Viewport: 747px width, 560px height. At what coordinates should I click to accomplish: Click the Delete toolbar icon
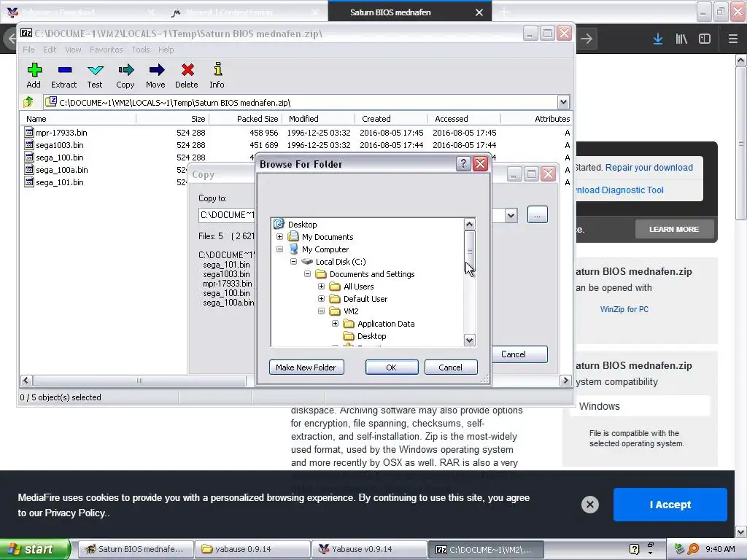[x=187, y=70]
